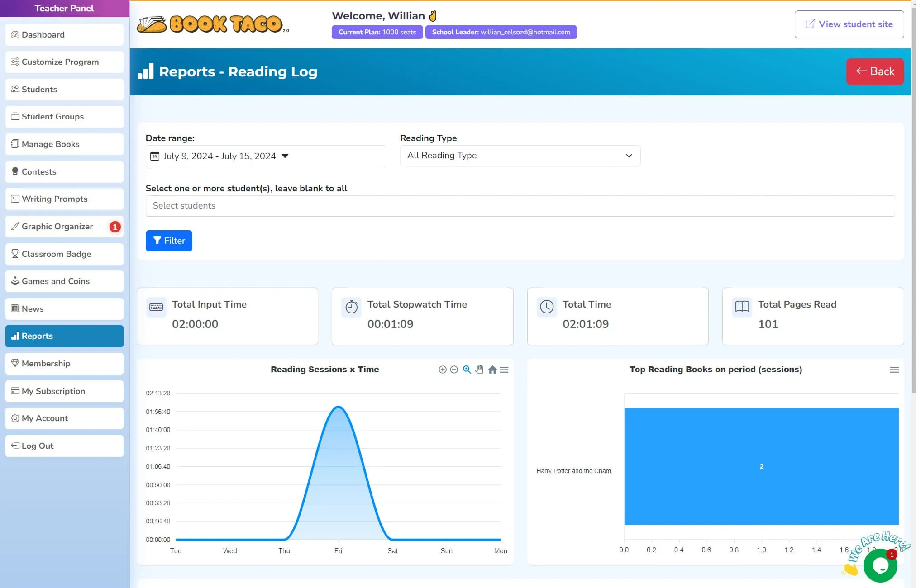This screenshot has height=588, width=916.
Task: Open the Select students multi-select field
Action: click(x=520, y=206)
